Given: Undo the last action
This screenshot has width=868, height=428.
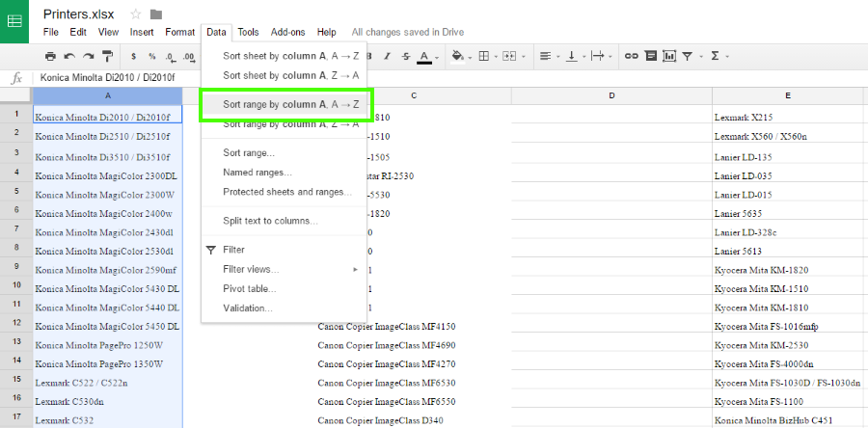Looking at the screenshot, I should (x=69, y=56).
